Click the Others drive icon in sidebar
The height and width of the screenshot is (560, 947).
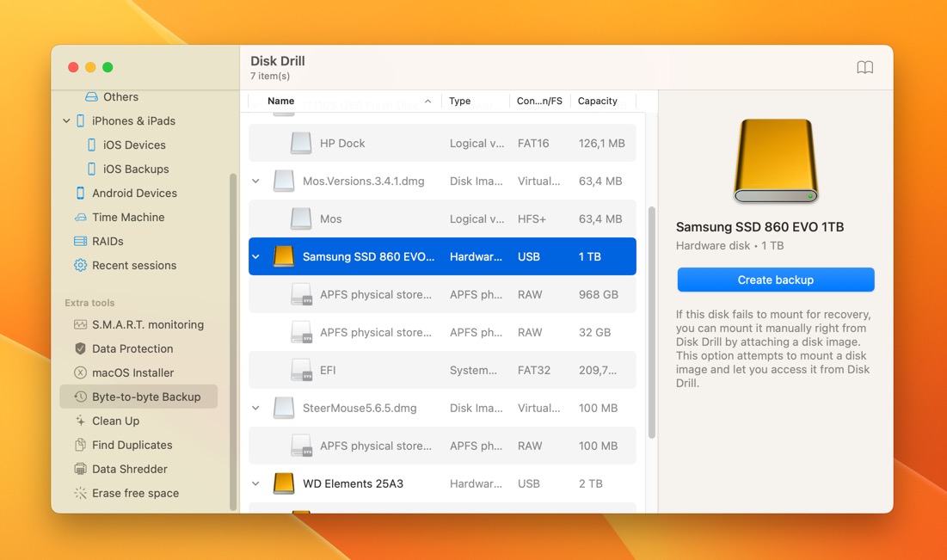pos(91,96)
